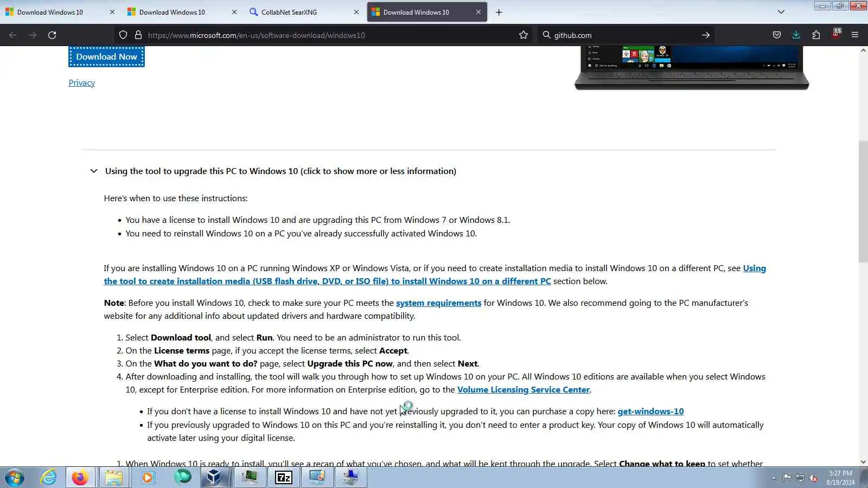Open the Action Center flag icon
This screenshot has width=868, height=488.
coord(787,478)
